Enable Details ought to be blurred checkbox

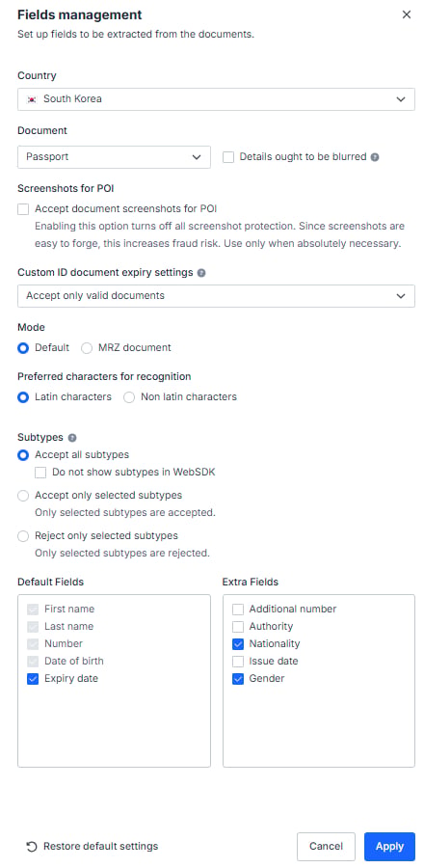pyautogui.click(x=228, y=157)
